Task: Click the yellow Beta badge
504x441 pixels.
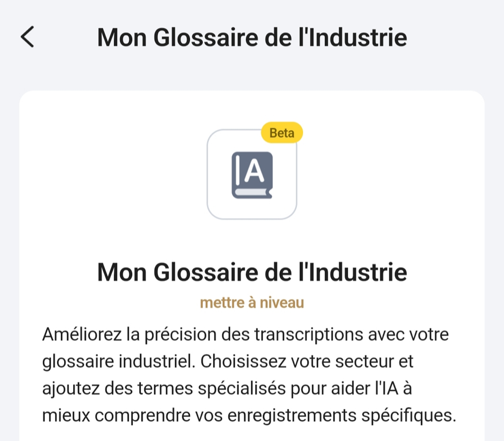Action: [282, 133]
